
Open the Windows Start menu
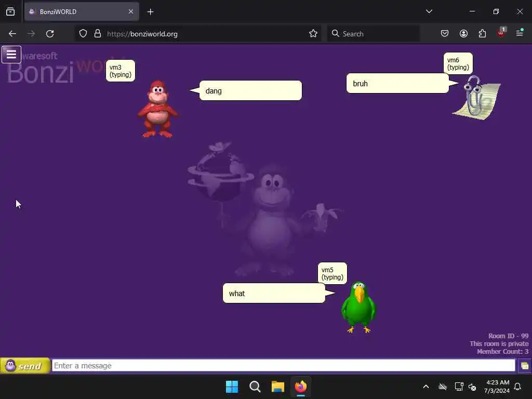(x=232, y=387)
